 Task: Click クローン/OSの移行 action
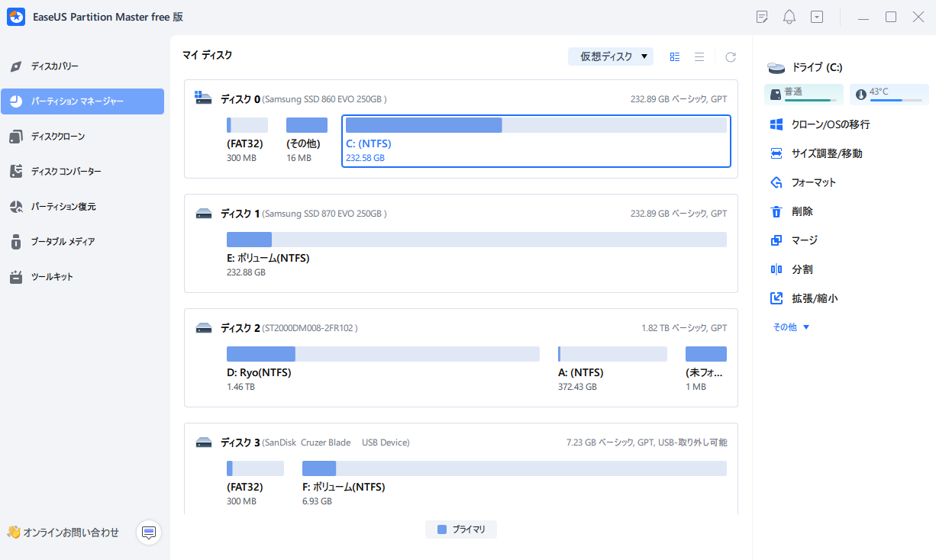point(830,124)
